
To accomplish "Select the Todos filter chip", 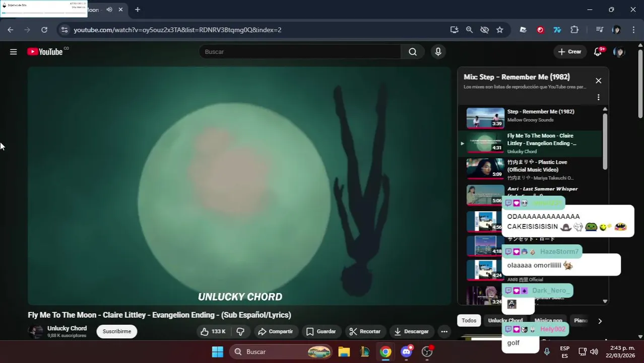I will [469, 321].
